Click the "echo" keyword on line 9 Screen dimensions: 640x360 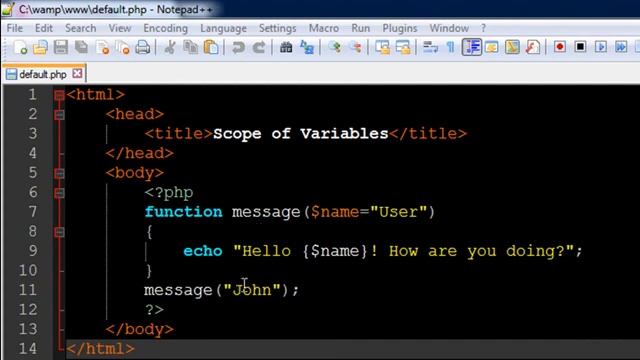[203, 251]
